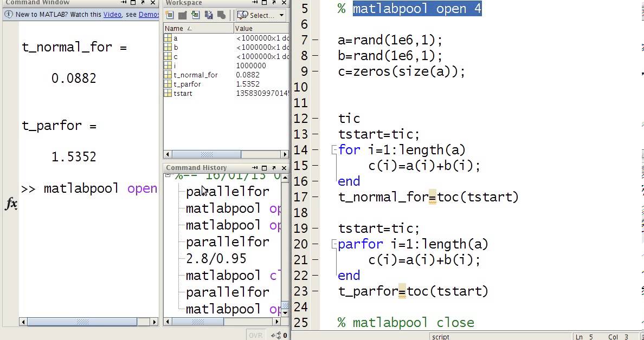Image resolution: width=644 pixels, height=340 pixels.
Task: Click the Ln 5 indicator in status bar
Action: click(584, 337)
